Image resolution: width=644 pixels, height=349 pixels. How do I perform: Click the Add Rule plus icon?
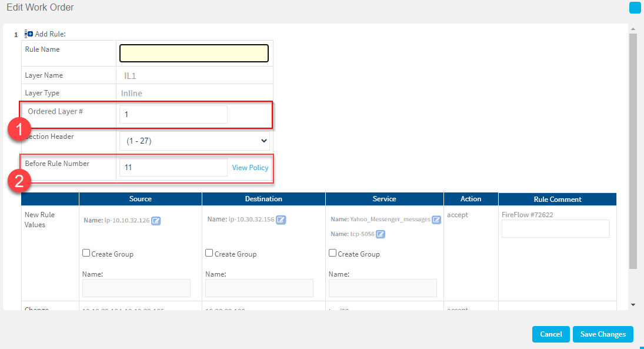(x=29, y=34)
